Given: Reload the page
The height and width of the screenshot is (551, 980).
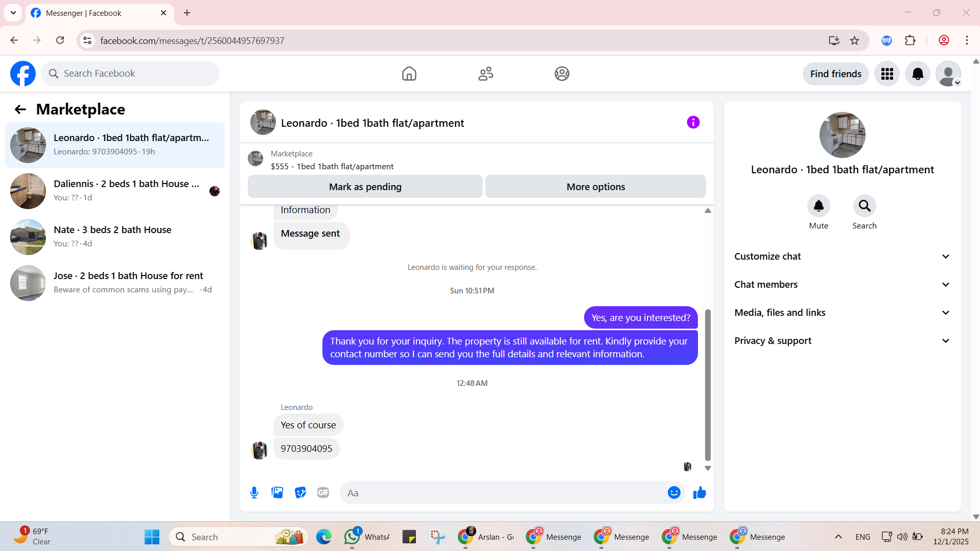Looking at the screenshot, I should (x=60, y=40).
